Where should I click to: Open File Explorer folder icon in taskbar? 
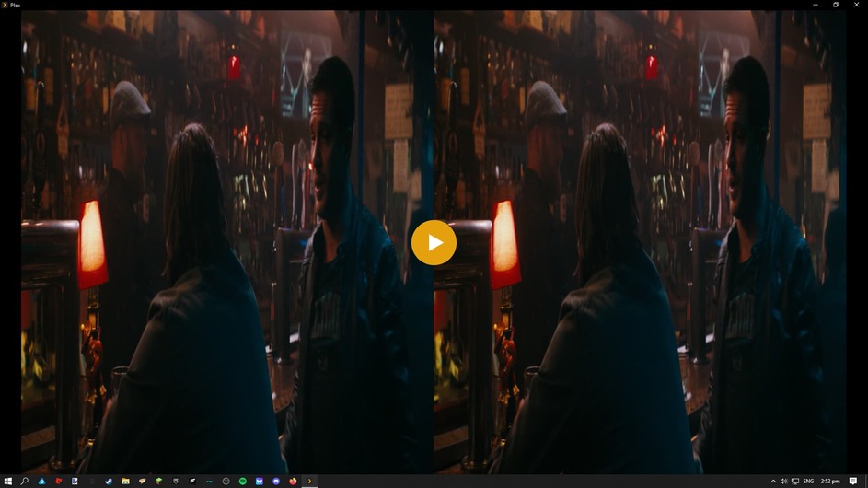[126, 482]
